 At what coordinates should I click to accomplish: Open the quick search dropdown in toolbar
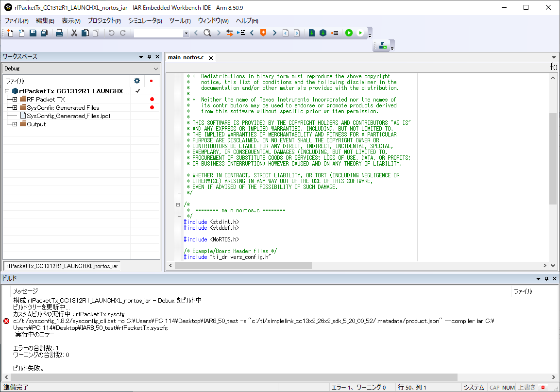(186, 33)
